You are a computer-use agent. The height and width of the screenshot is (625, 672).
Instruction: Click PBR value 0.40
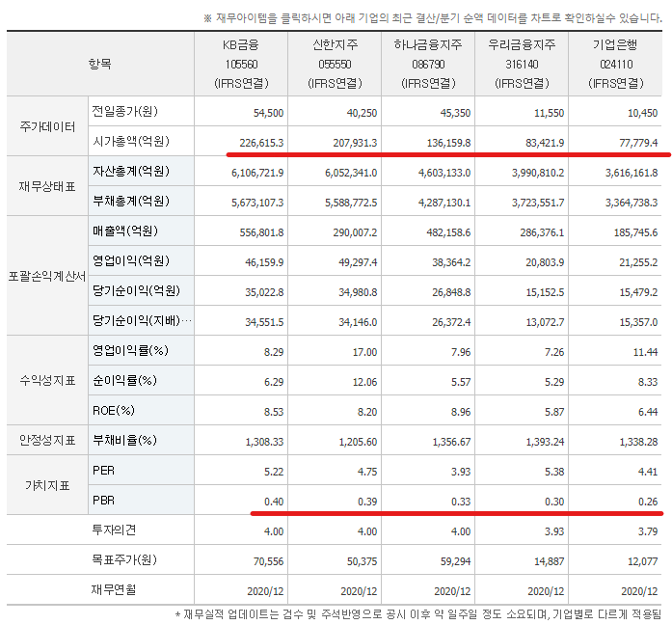[274, 502]
